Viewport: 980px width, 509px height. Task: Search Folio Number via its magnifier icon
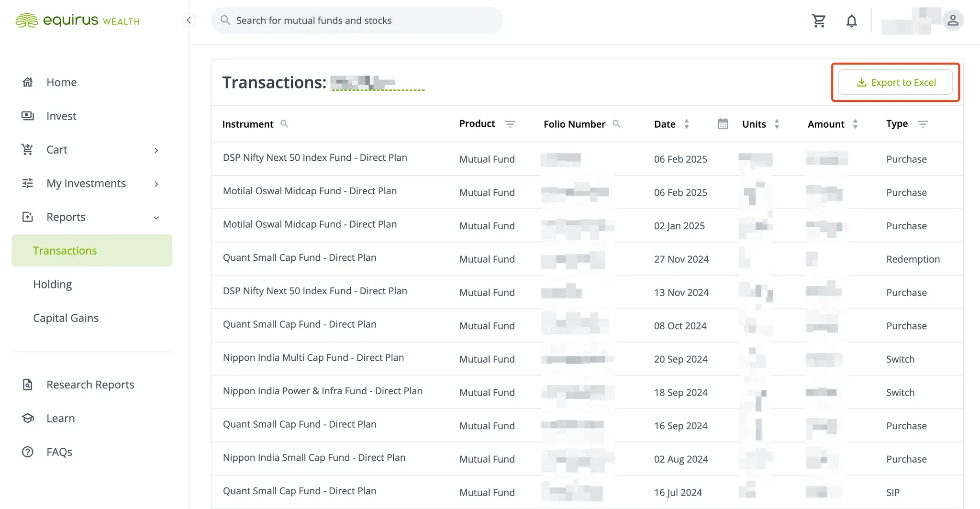616,124
